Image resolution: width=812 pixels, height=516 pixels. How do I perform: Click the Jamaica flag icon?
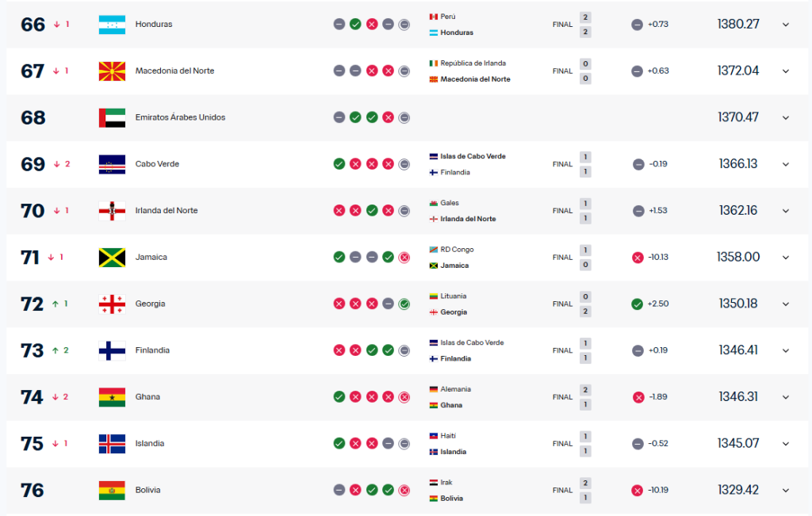click(x=112, y=257)
